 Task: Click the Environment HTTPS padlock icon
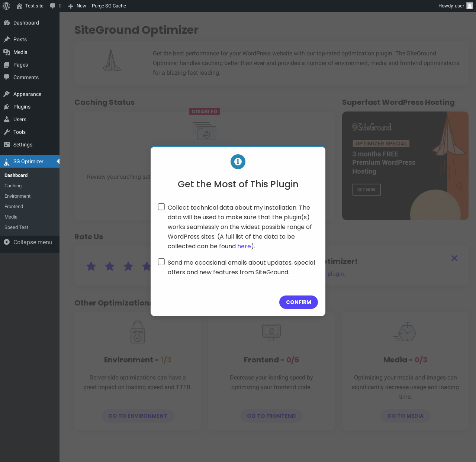click(138, 332)
